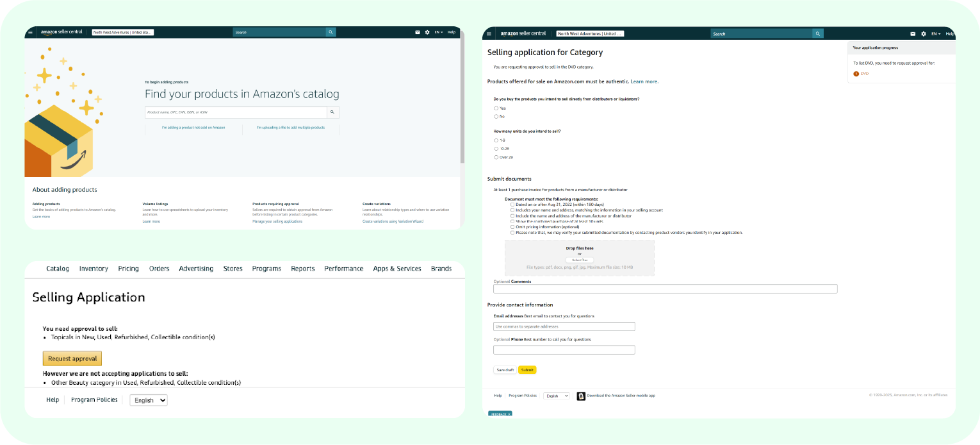Click the Optional Phone input field
980x445 pixels.
[564, 349]
